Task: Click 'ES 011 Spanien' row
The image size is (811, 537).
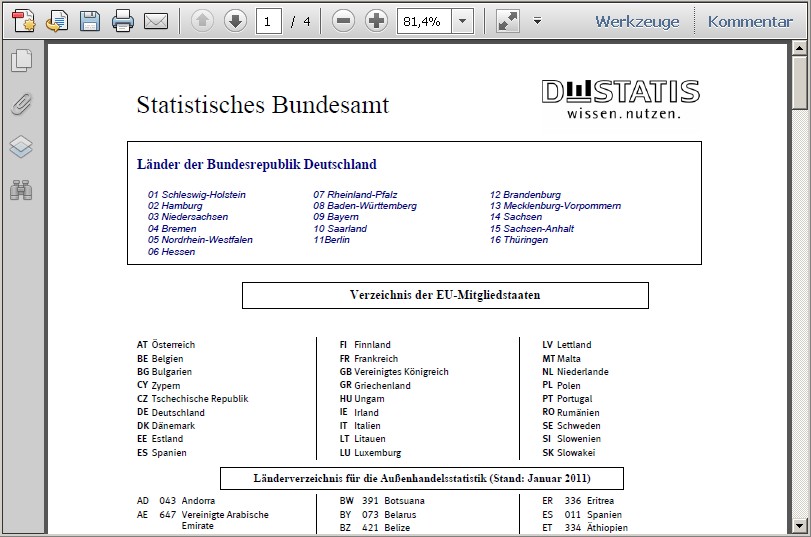Action: [x=582, y=515]
